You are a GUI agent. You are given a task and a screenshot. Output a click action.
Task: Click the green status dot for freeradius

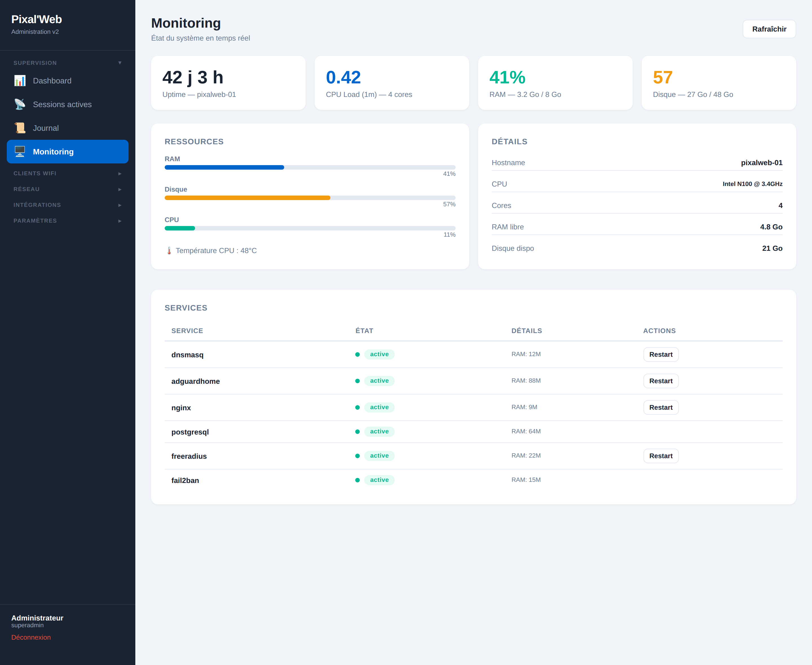(x=358, y=456)
